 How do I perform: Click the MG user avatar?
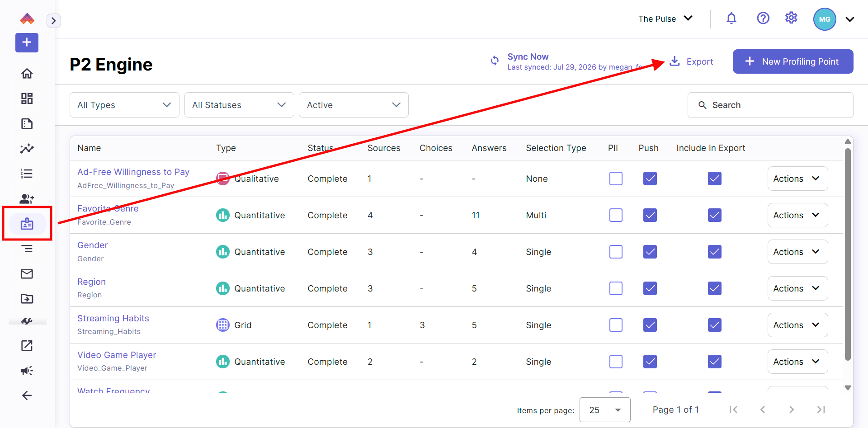[825, 19]
